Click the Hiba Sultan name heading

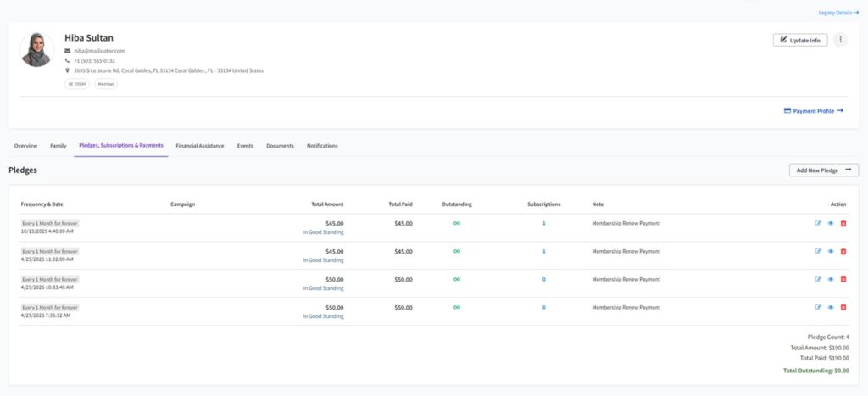89,37
